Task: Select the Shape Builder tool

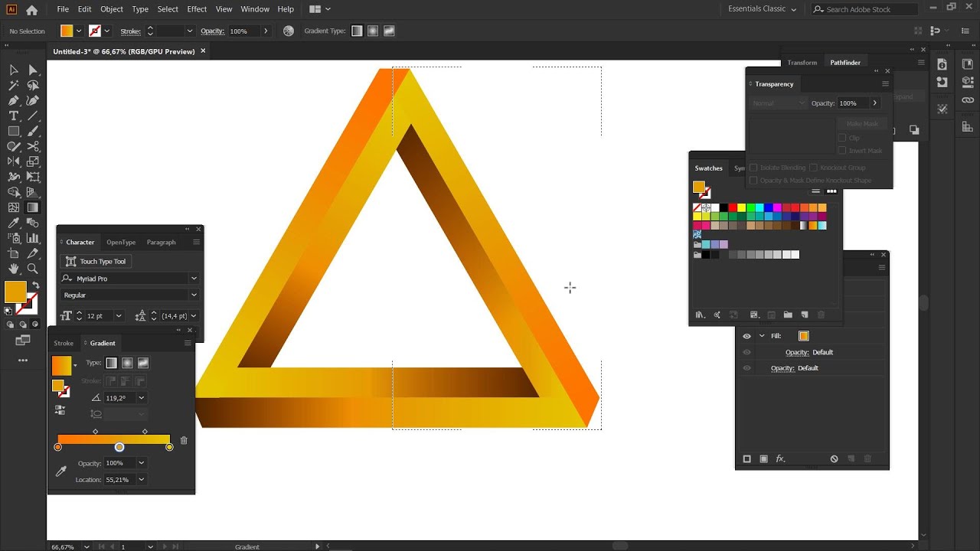Action: 14,192
